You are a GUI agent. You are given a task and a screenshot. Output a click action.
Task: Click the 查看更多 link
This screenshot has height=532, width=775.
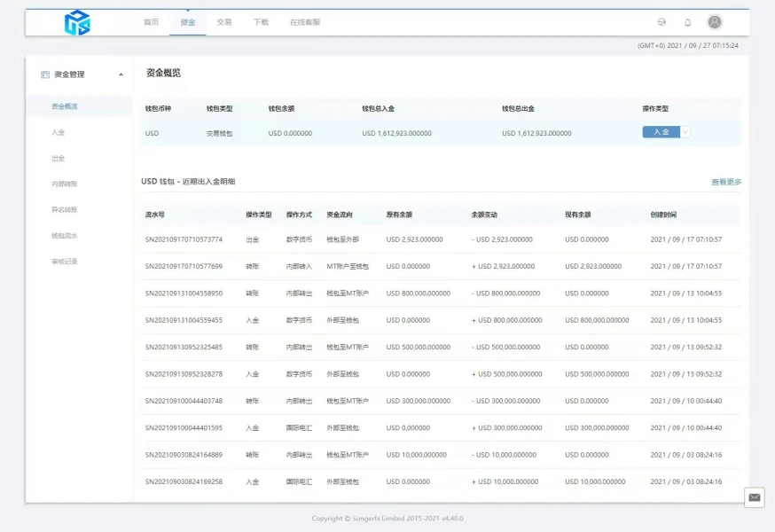click(725, 182)
